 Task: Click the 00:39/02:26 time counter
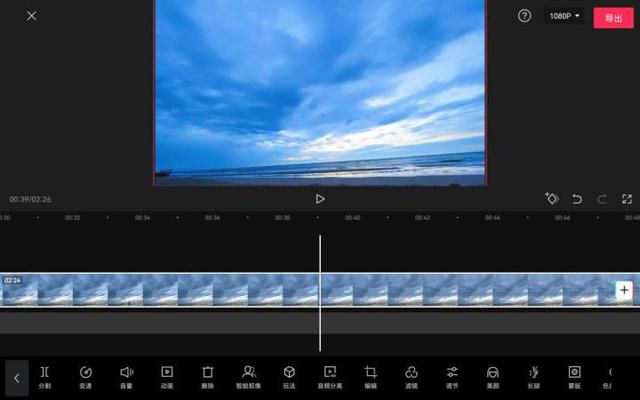coord(30,199)
